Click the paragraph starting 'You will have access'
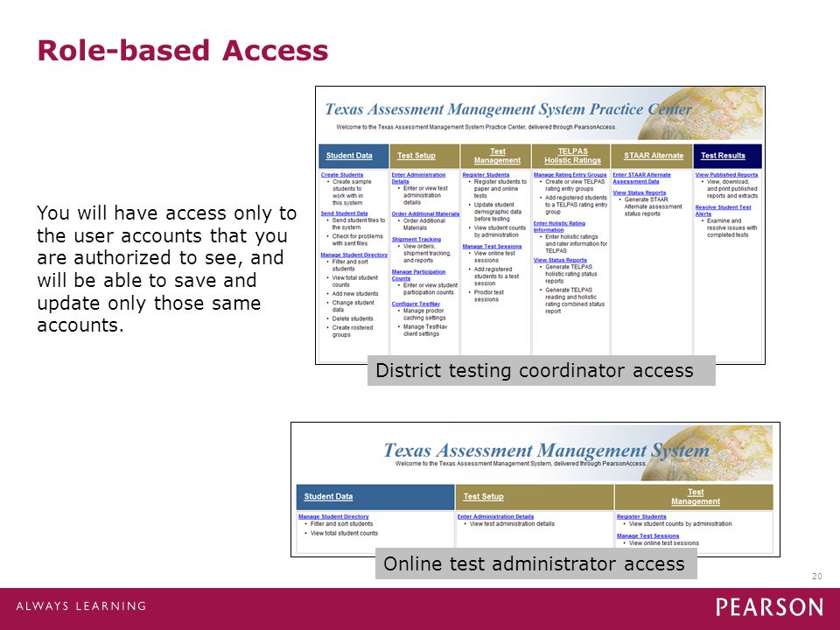This screenshot has height=630, width=840. pyautogui.click(x=166, y=269)
